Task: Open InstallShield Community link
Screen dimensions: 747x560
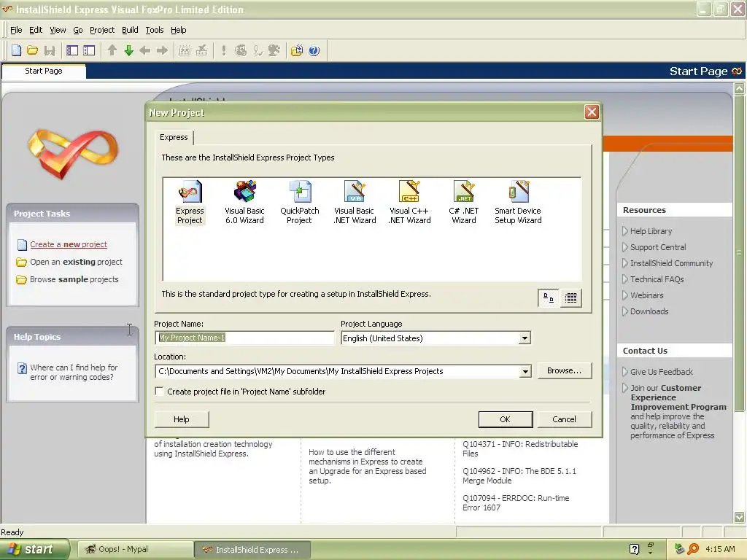Action: coord(671,263)
